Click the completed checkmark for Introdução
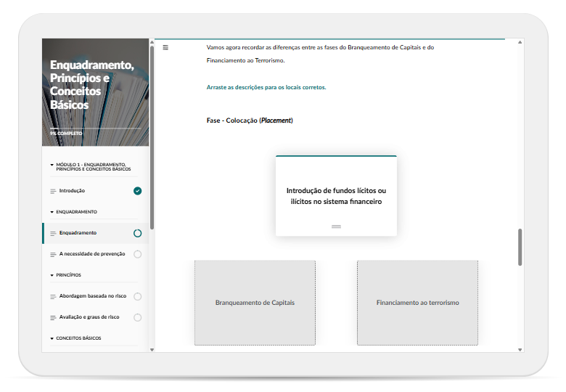Screen dimensions: 566x392 coord(138,191)
